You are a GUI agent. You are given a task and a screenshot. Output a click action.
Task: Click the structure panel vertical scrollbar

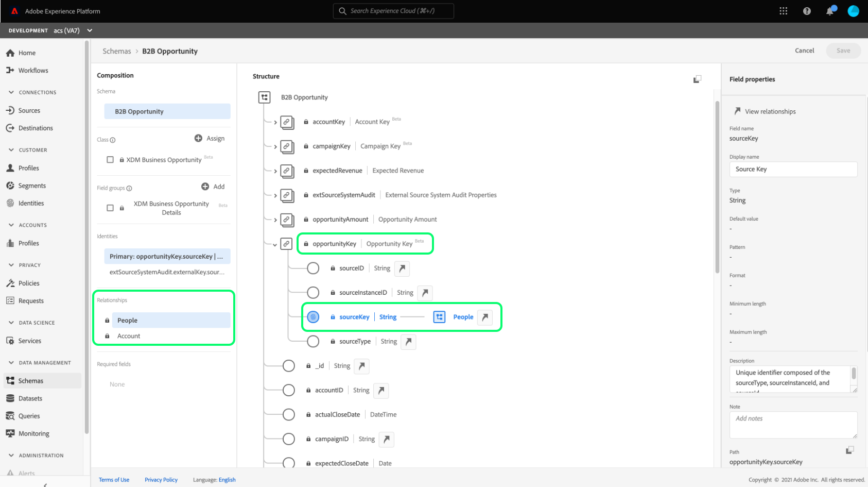pos(717,187)
